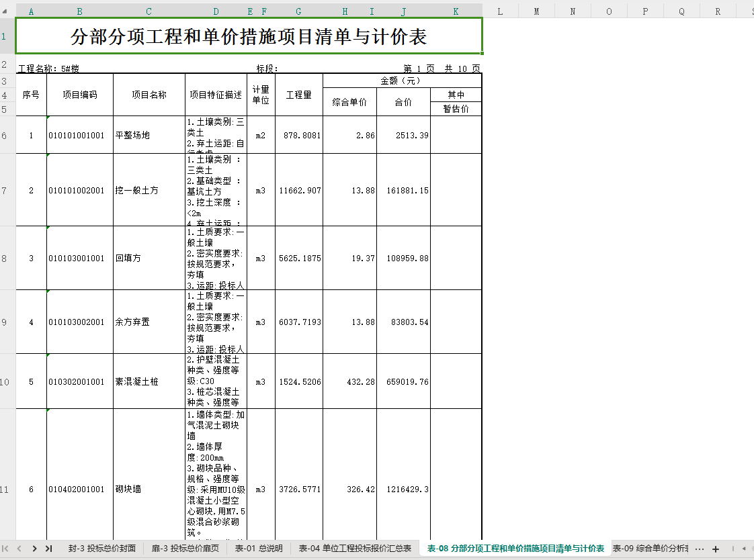Image resolution: width=754 pixels, height=560 pixels.
Task: Select the 素混凝土桩 item name cell
Action: [x=149, y=382]
